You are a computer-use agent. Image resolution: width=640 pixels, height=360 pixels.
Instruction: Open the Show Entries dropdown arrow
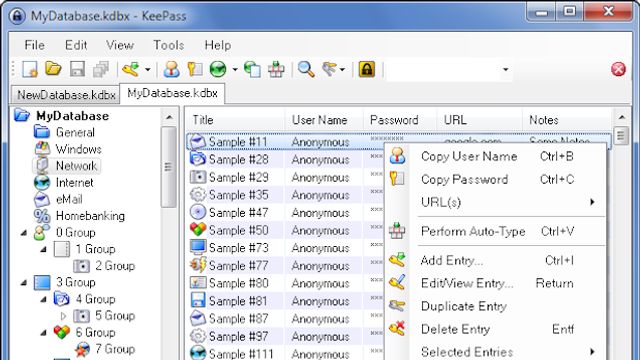pos(342,70)
